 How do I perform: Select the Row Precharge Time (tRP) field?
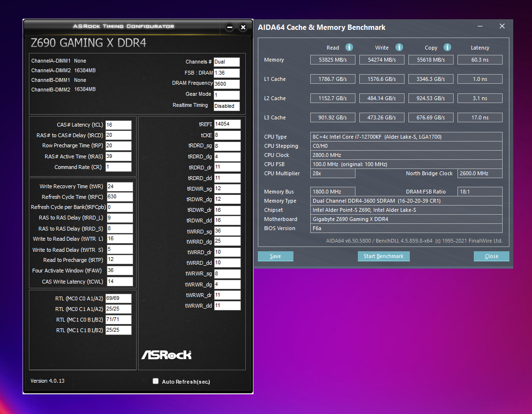(x=118, y=146)
